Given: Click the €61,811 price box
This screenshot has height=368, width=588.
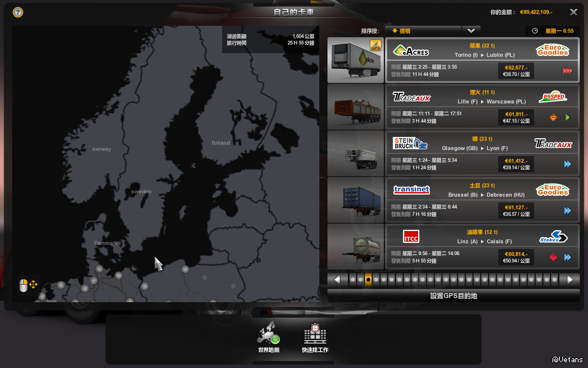Looking at the screenshot, I should (x=516, y=117).
